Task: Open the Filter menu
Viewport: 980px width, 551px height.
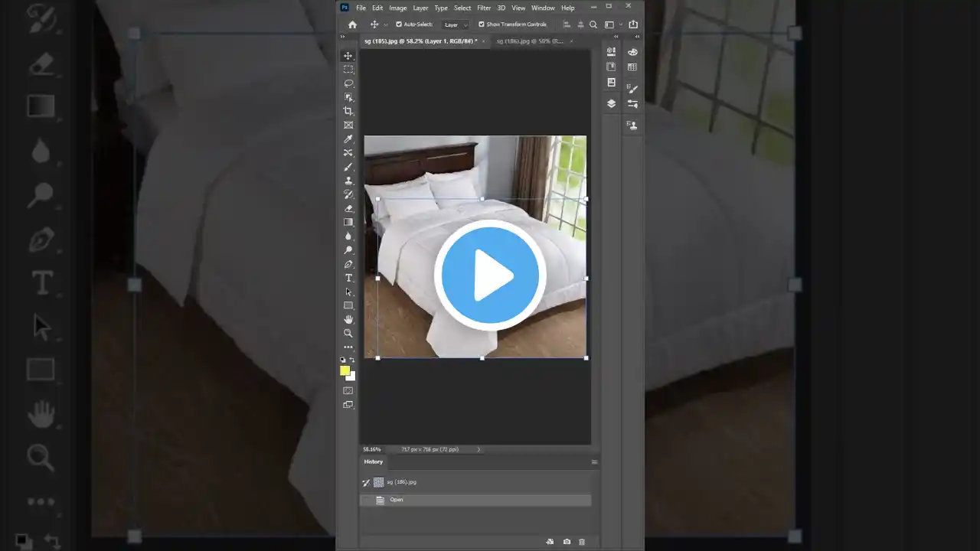Action: 484,8
